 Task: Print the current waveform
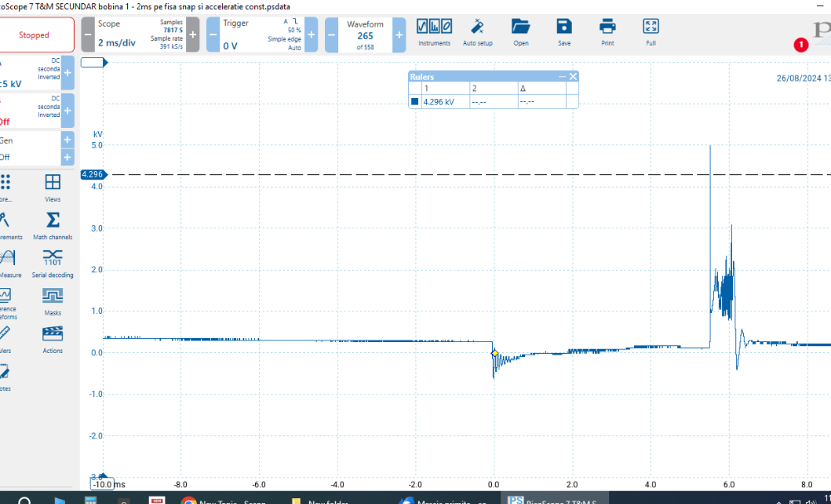(607, 32)
